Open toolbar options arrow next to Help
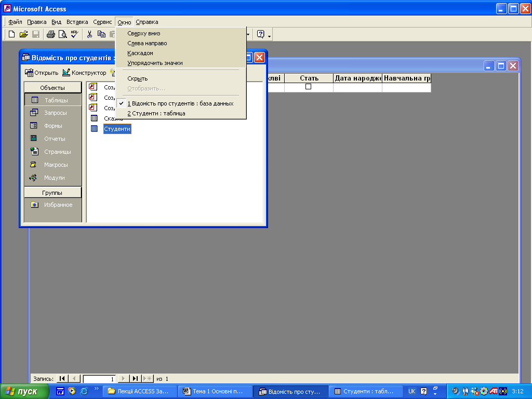 click(x=270, y=35)
